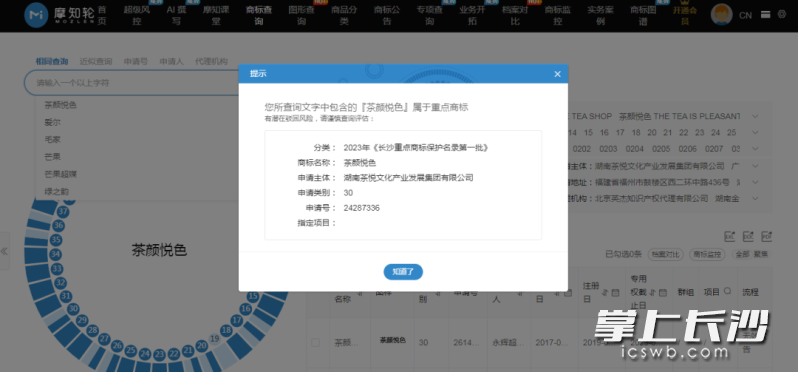This screenshot has width=798, height=372.
Task: Export results as DOC file
Action: pos(748,237)
